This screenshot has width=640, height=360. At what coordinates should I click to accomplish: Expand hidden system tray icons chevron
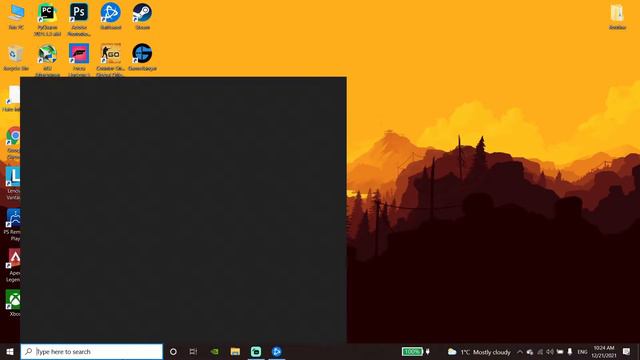coord(520,352)
